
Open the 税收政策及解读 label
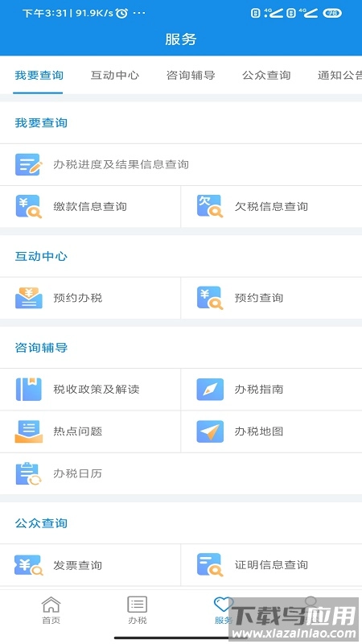[x=97, y=390]
